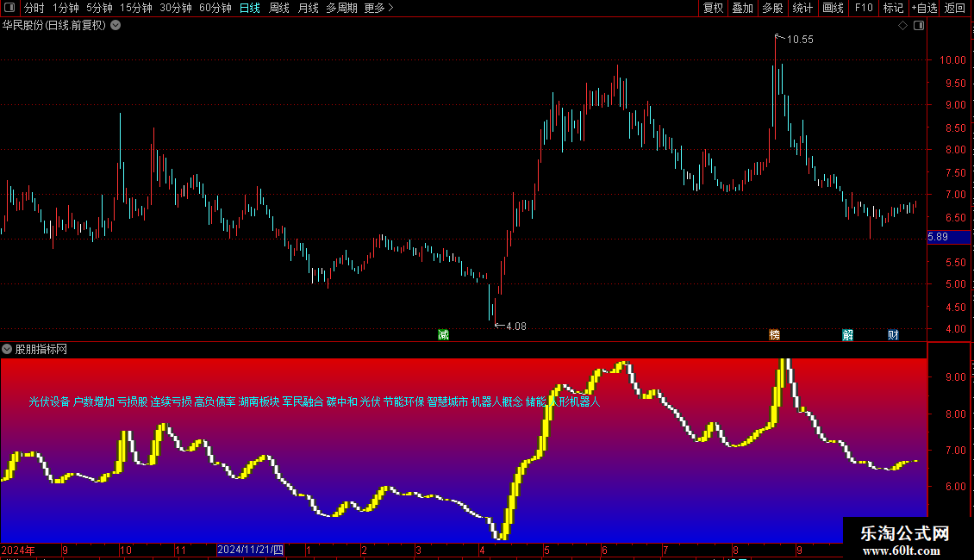Expand the 更多 periods menu
The width and height of the screenshot is (974, 560).
[x=379, y=8]
